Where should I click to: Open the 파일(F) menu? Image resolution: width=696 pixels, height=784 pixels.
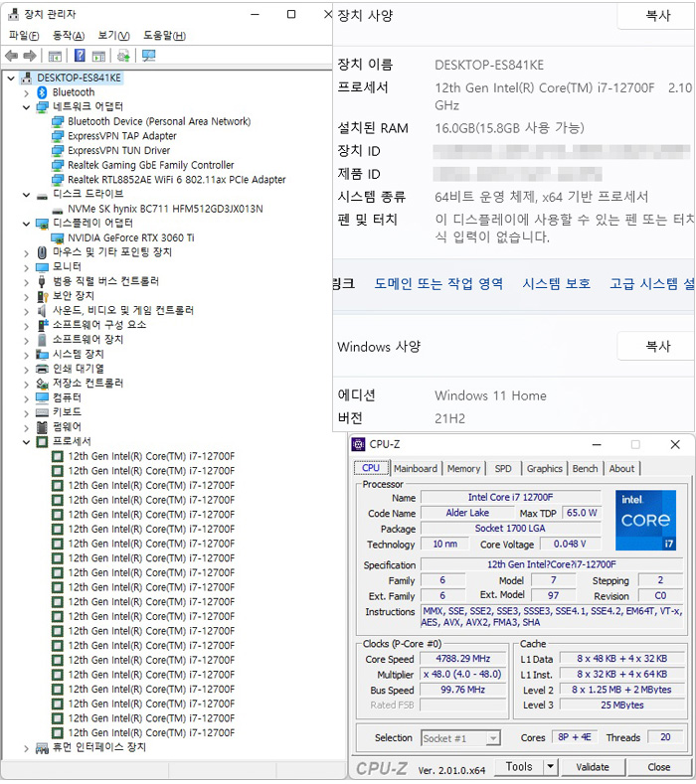24,36
